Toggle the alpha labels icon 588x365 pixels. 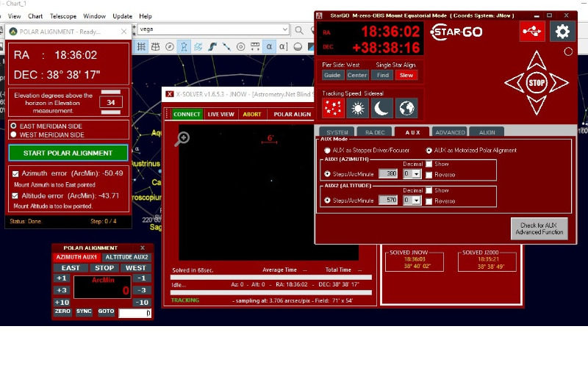(269, 47)
